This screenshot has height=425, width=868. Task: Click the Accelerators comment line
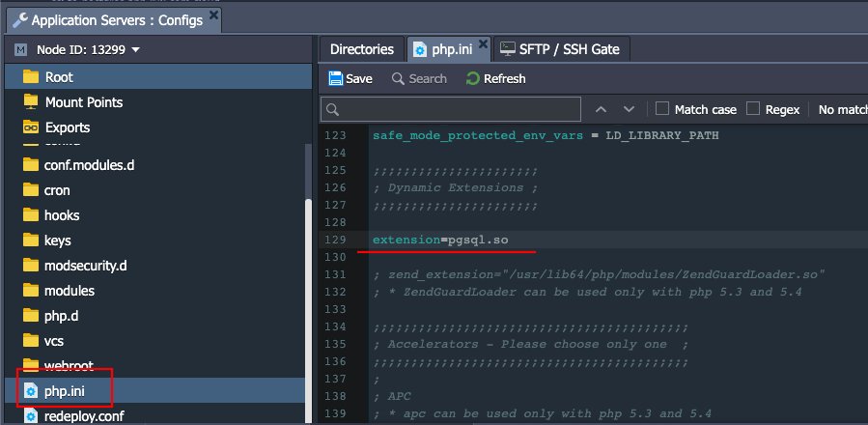[x=530, y=344]
